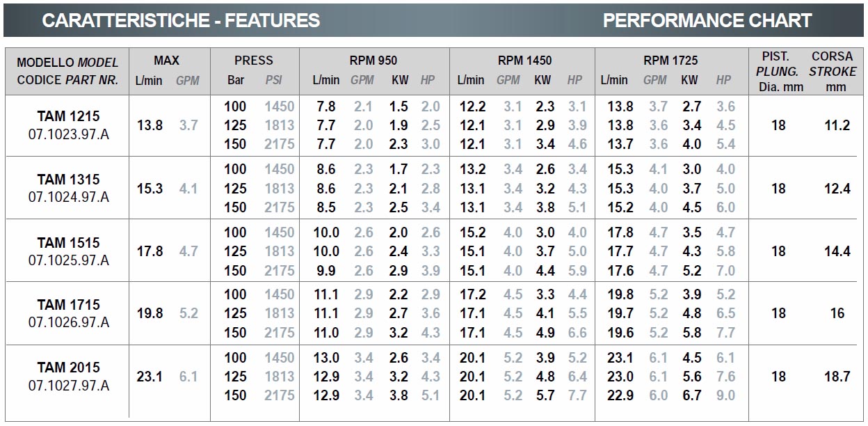
Task: Click the PERFORMANCE CHART title
Action: click(707, 20)
